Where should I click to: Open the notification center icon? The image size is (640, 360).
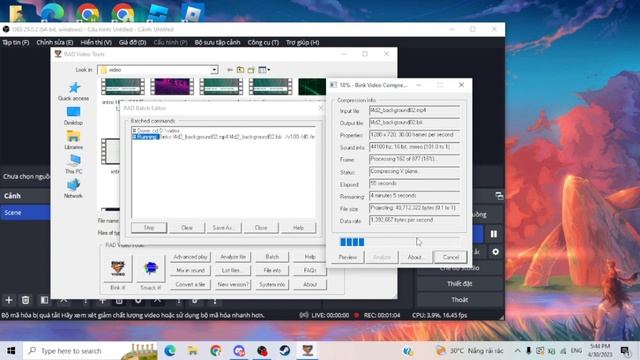[x=625, y=351]
